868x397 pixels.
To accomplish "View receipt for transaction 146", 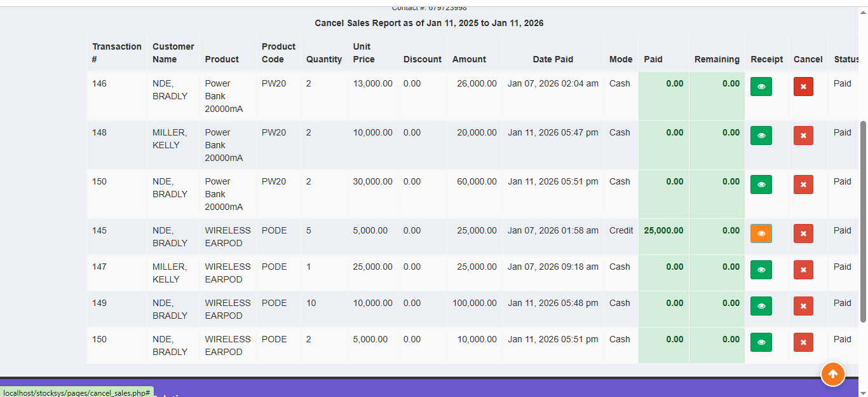I will click(x=761, y=86).
